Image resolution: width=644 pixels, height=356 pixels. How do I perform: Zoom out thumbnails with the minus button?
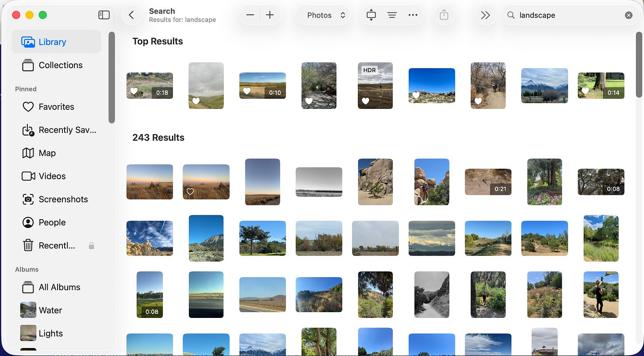pos(250,15)
